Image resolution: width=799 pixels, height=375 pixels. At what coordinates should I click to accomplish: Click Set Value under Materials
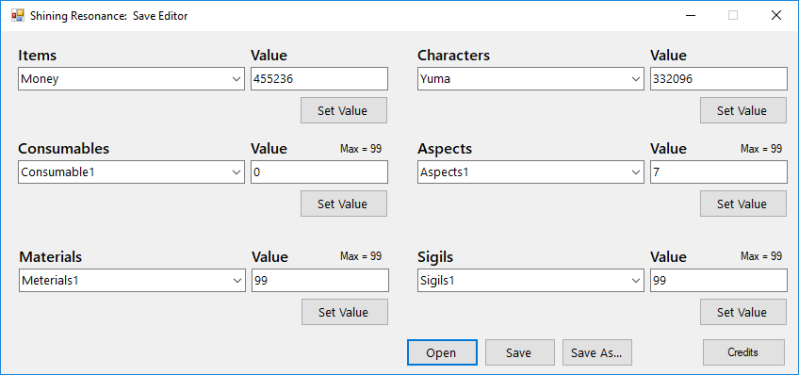tap(344, 312)
